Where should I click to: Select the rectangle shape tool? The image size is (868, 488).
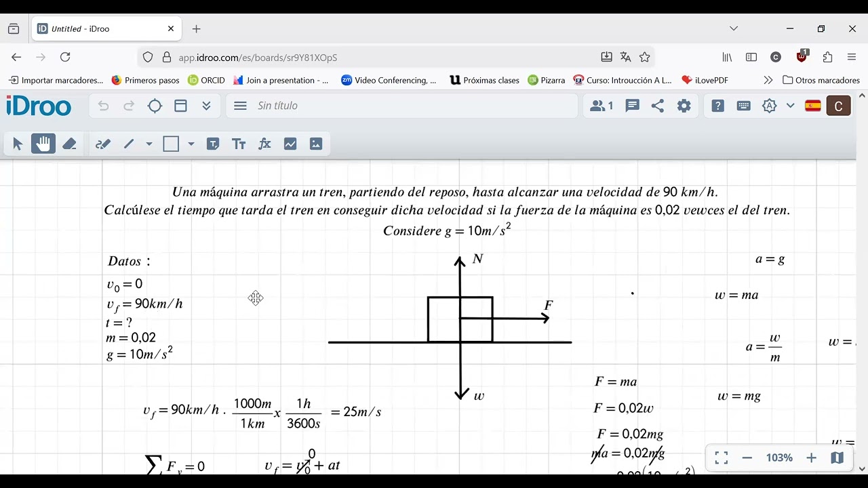(171, 144)
